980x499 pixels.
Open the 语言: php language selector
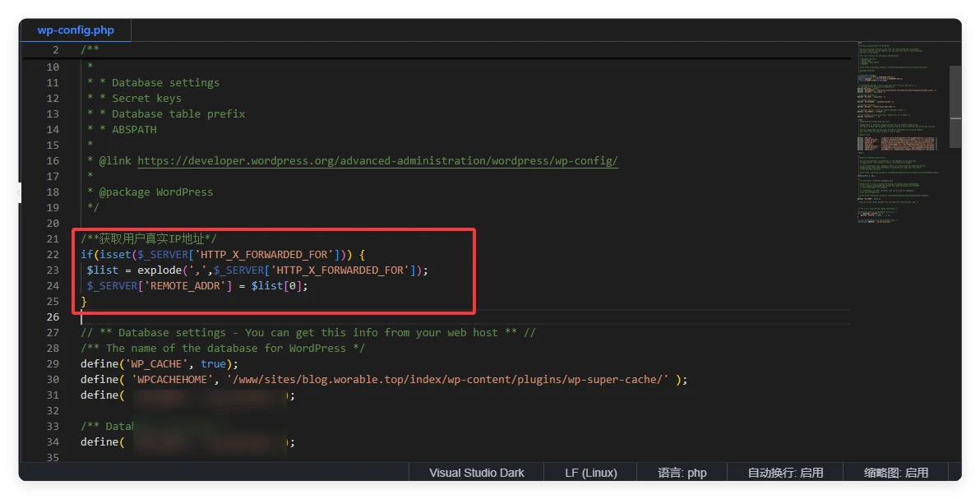pyautogui.click(x=682, y=473)
